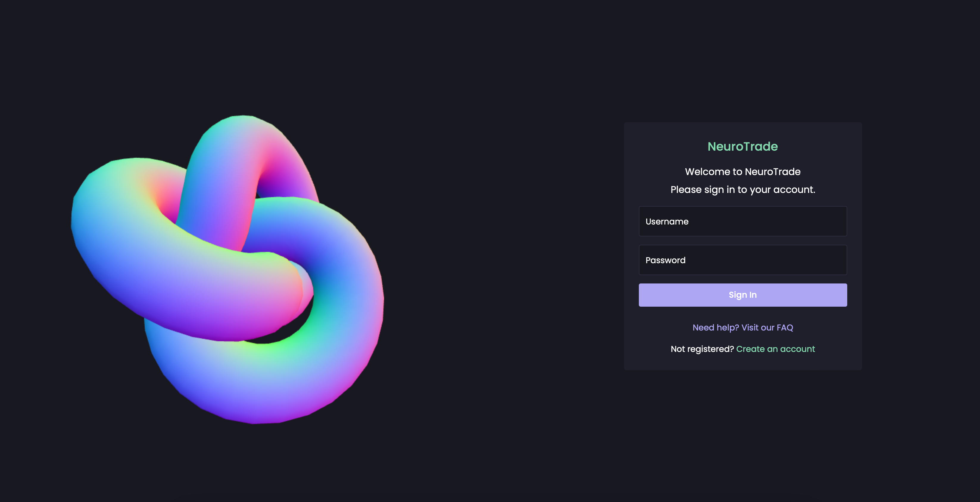Click the rainbow 3D torus knot graphic
This screenshot has width=980, height=502.
[227, 269]
